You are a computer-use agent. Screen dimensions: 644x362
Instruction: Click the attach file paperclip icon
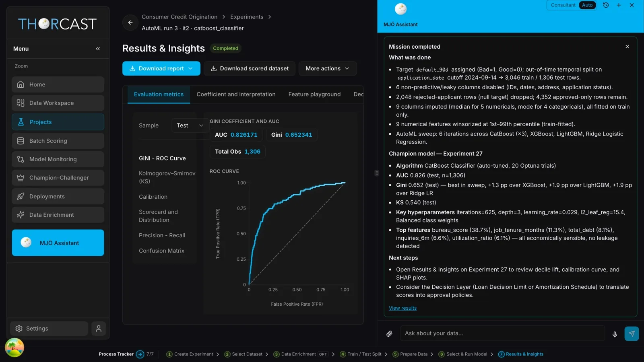pyautogui.click(x=389, y=333)
